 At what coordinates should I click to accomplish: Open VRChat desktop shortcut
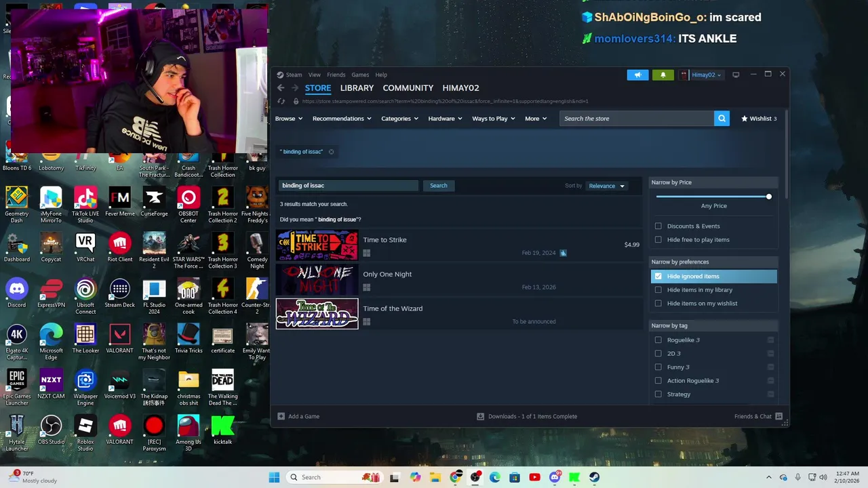(85, 247)
